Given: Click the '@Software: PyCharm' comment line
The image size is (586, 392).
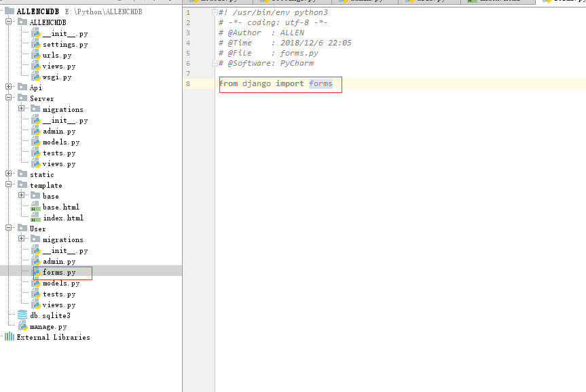Looking at the screenshot, I should (x=266, y=63).
